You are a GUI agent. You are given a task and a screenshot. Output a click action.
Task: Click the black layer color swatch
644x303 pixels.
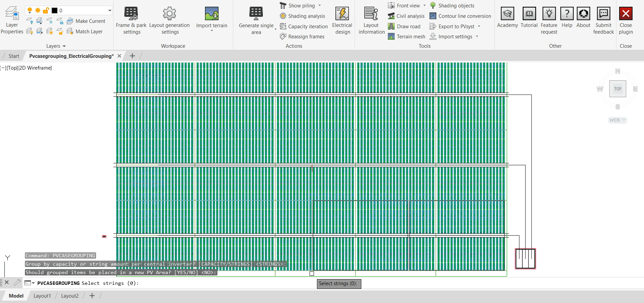pos(55,10)
